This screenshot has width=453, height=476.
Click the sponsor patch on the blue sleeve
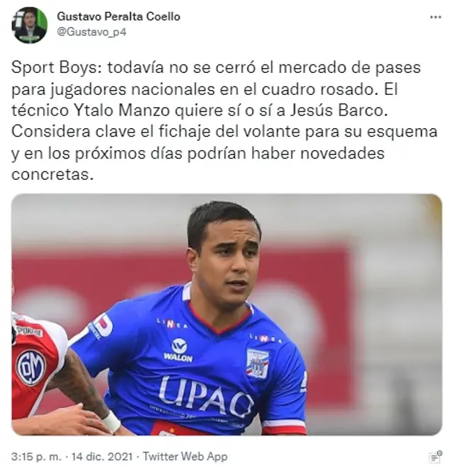pyautogui.click(x=99, y=327)
